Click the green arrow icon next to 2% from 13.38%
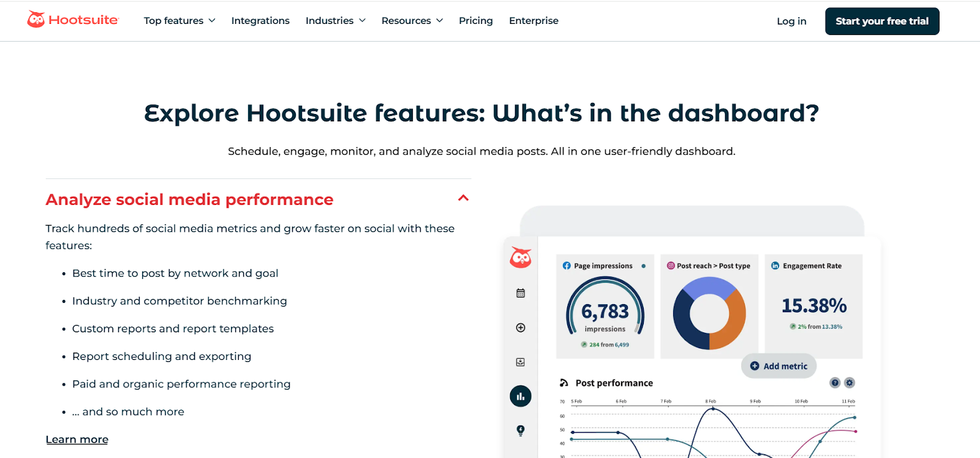Screen dimensions: 980x458 pos(793,326)
